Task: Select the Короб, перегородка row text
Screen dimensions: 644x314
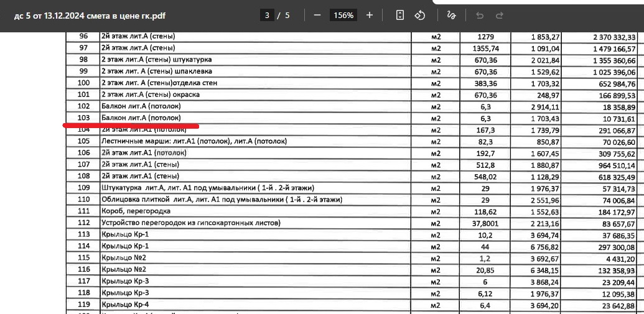Action: pyautogui.click(x=136, y=211)
